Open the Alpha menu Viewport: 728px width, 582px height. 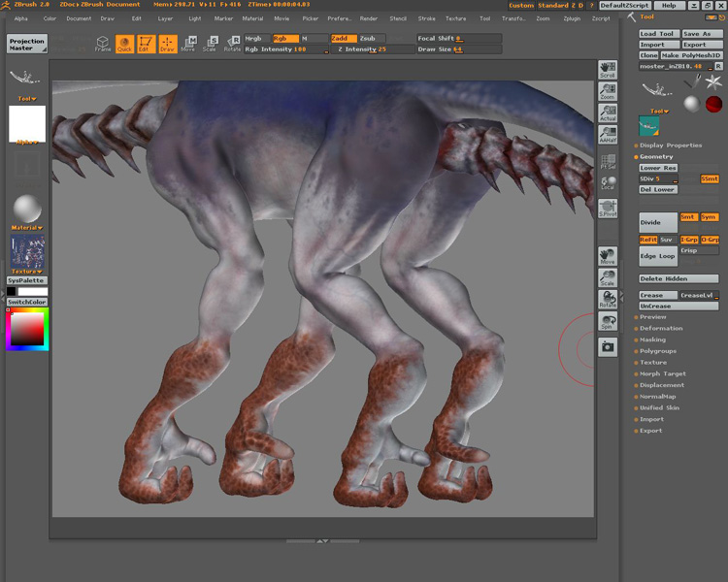point(21,18)
